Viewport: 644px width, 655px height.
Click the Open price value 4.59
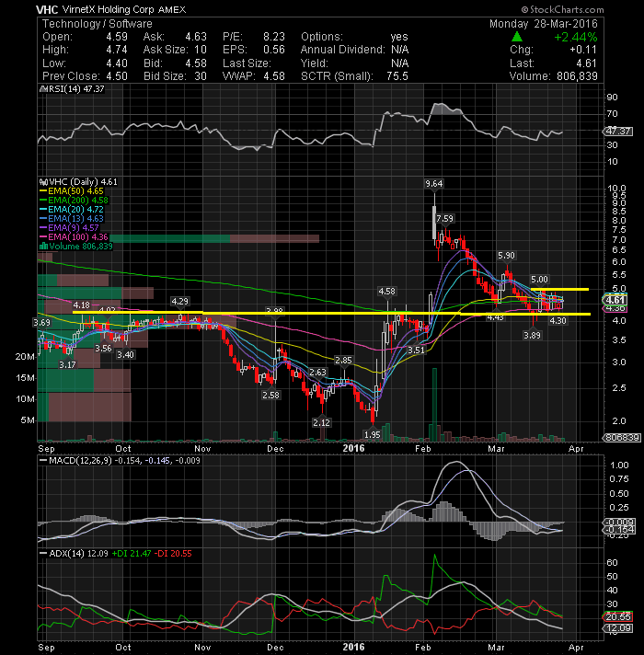(117, 37)
